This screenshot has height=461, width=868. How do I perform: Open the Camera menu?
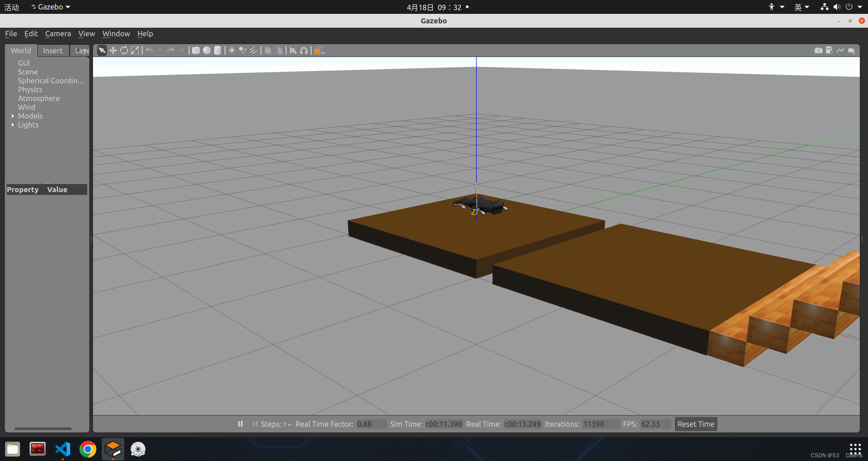[x=58, y=34]
